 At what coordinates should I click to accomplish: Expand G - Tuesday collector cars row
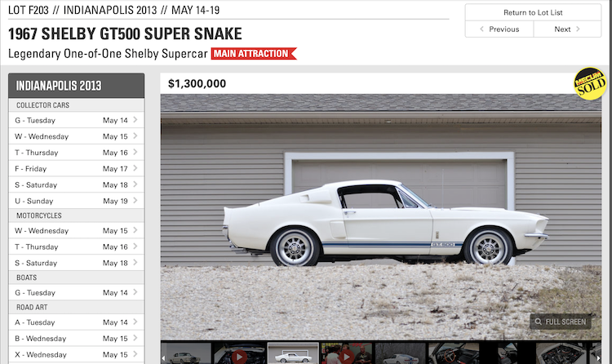(x=77, y=120)
